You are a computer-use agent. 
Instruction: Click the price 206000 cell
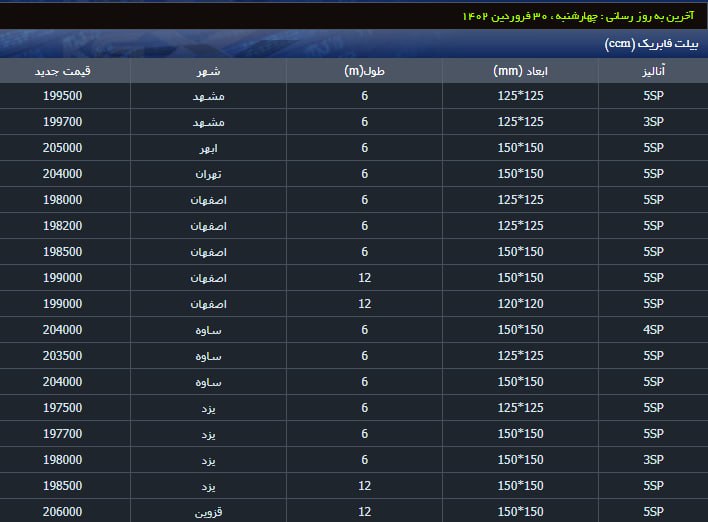pos(63,512)
